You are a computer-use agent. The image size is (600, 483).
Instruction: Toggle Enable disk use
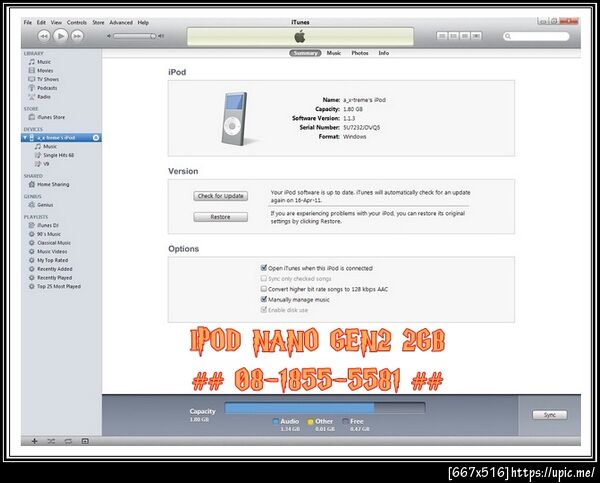click(264, 309)
